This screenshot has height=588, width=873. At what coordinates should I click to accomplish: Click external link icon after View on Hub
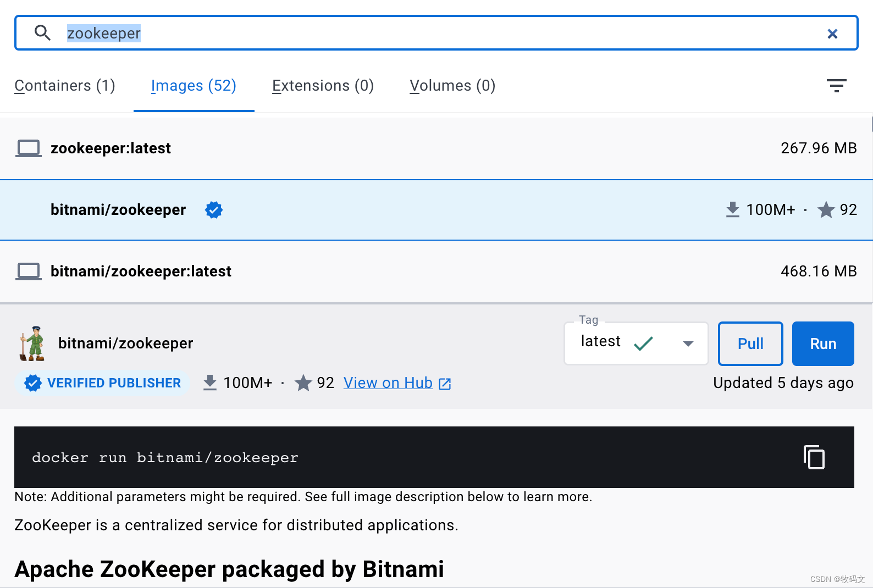pyautogui.click(x=445, y=384)
